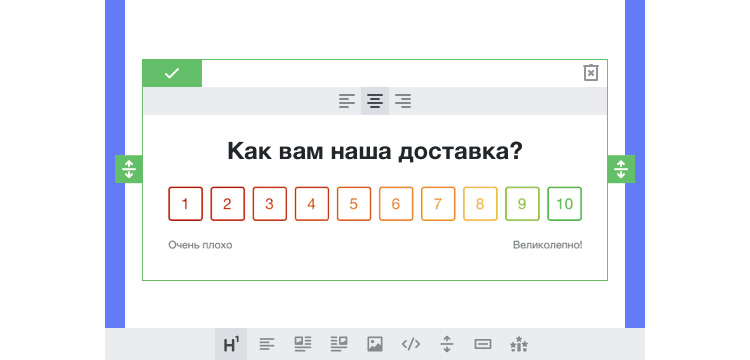
Task: Align text center
Action: (375, 101)
